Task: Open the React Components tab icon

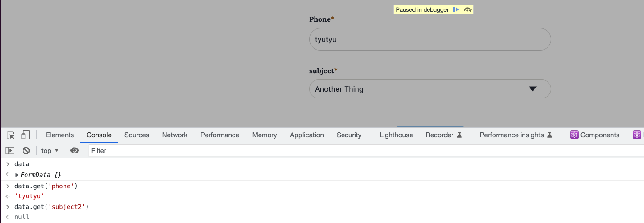Action: (x=595, y=135)
